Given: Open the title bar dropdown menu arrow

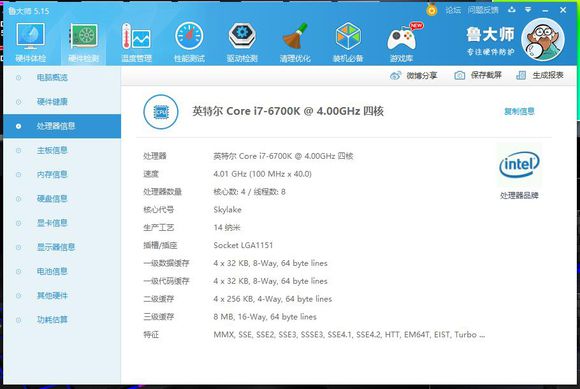Looking at the screenshot, I should pyautogui.click(x=528, y=10).
